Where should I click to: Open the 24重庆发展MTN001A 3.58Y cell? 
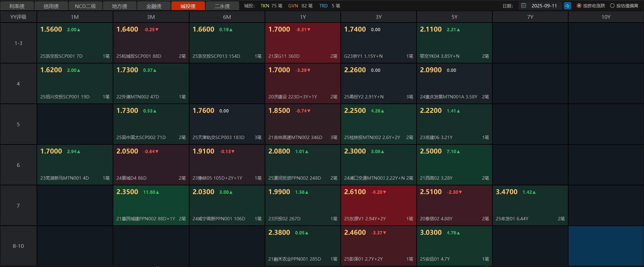(x=454, y=84)
